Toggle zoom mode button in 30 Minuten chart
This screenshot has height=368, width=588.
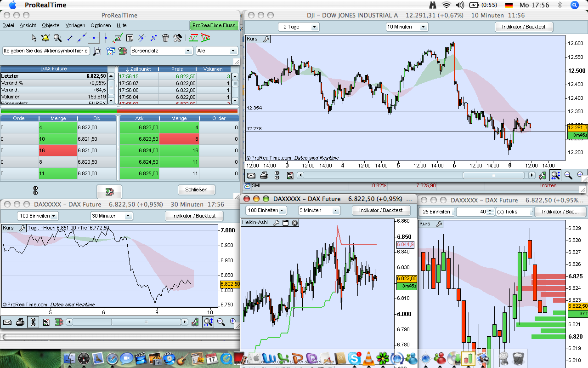208,322
